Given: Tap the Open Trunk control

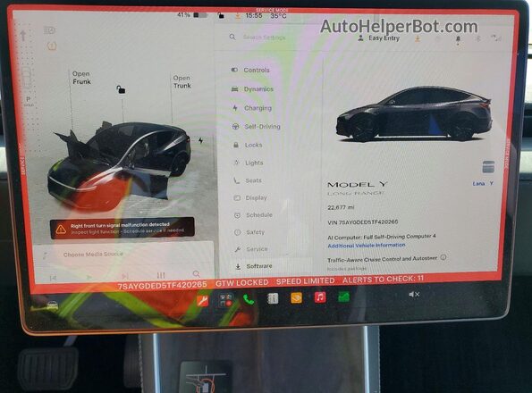Looking at the screenshot, I should click(x=182, y=81).
